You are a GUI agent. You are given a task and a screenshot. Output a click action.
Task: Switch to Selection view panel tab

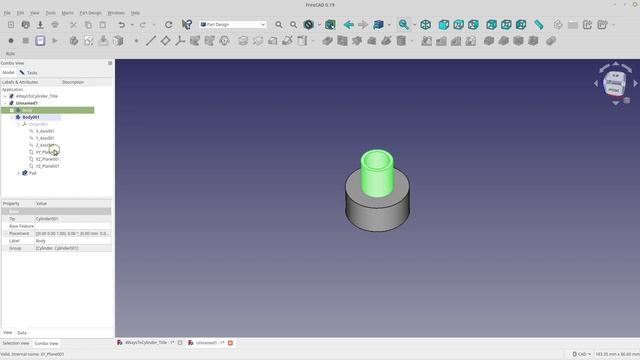point(16,343)
